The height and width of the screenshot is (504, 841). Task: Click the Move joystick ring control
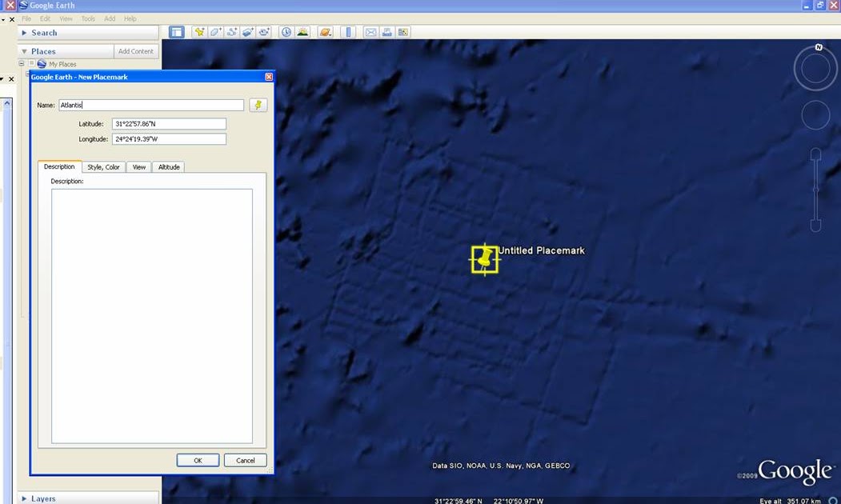click(x=815, y=114)
